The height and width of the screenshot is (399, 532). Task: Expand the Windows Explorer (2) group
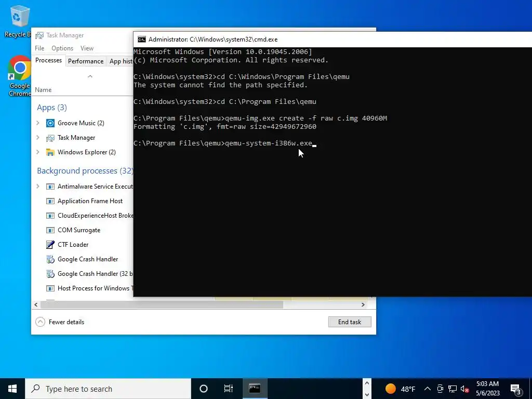click(x=38, y=152)
